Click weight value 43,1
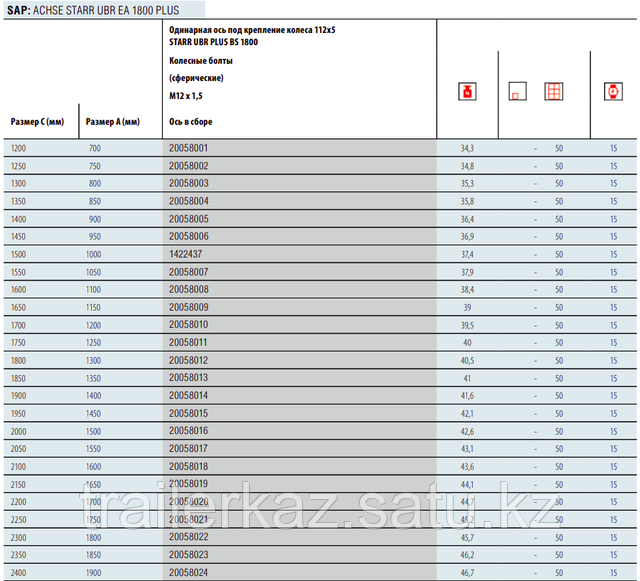640x581 pixels. click(467, 449)
